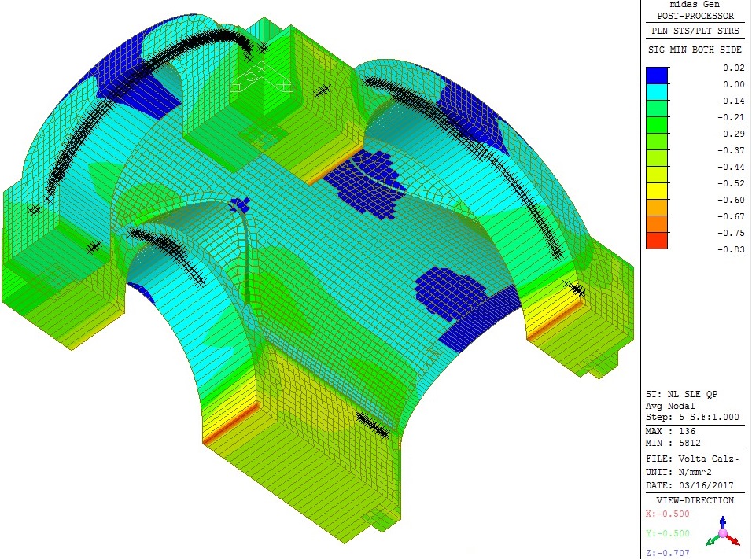Image resolution: width=752 pixels, height=560 pixels.
Task: Click the 0.02 legend value
Action: pos(734,68)
